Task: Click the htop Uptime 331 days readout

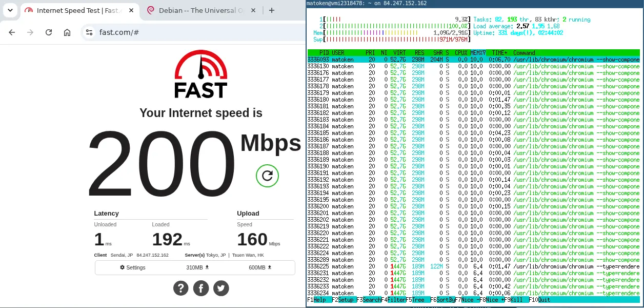Action: pyautogui.click(x=518, y=33)
